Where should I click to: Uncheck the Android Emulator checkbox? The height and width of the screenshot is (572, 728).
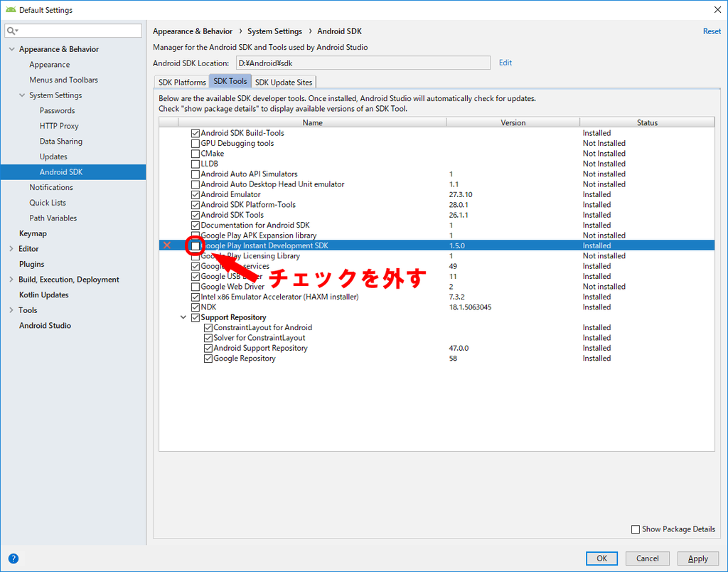196,195
